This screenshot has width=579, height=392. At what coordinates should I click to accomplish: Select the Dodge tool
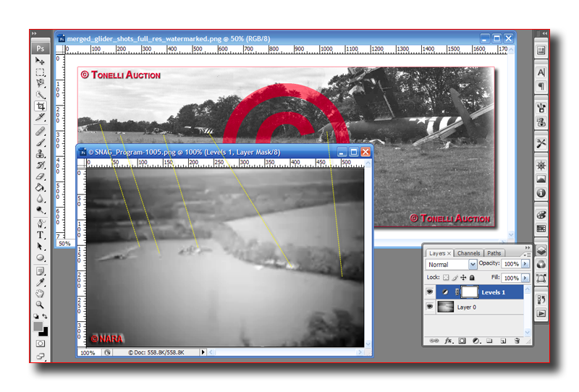tap(41, 210)
